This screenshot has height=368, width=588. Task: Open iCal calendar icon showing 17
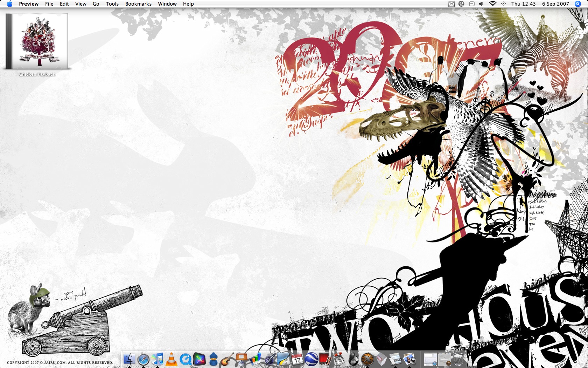(297, 359)
